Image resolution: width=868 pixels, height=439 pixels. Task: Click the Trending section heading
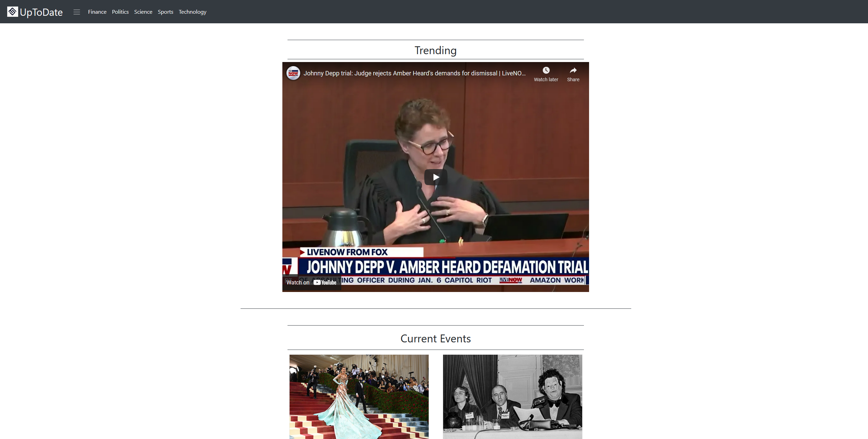click(435, 50)
